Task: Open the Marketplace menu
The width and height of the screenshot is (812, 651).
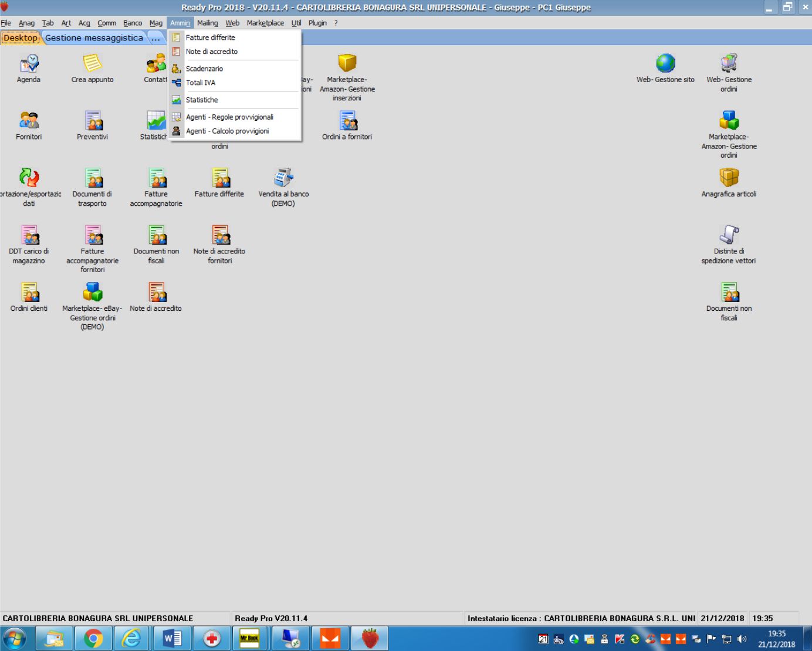Action: pos(265,23)
